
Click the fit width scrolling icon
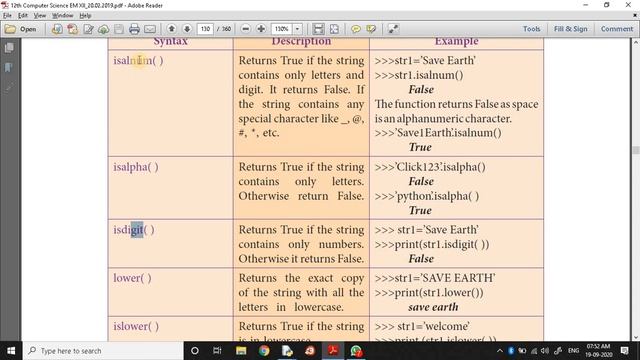pyautogui.click(x=318, y=29)
